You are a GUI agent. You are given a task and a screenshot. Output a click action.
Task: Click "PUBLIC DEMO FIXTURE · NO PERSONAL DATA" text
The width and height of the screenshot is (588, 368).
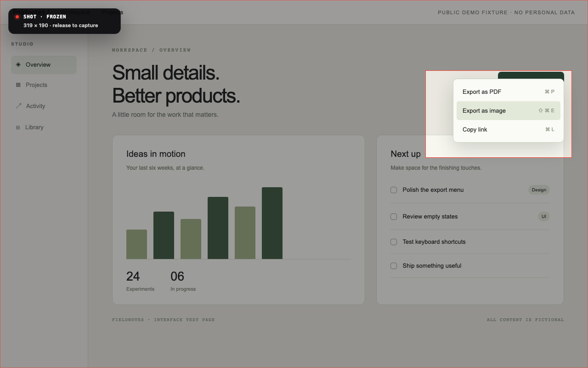[x=506, y=12]
